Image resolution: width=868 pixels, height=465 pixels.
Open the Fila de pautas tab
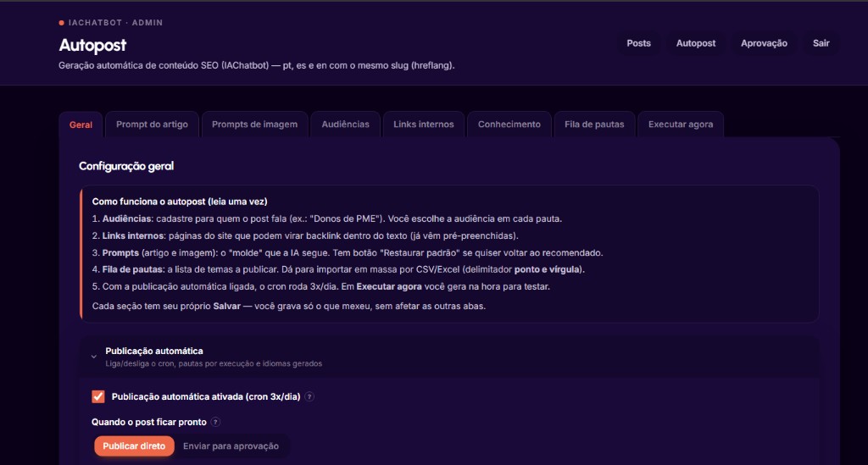point(594,125)
